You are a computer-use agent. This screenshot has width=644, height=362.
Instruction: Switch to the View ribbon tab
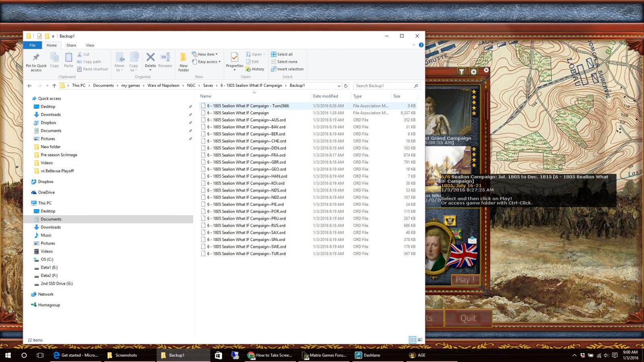90,45
